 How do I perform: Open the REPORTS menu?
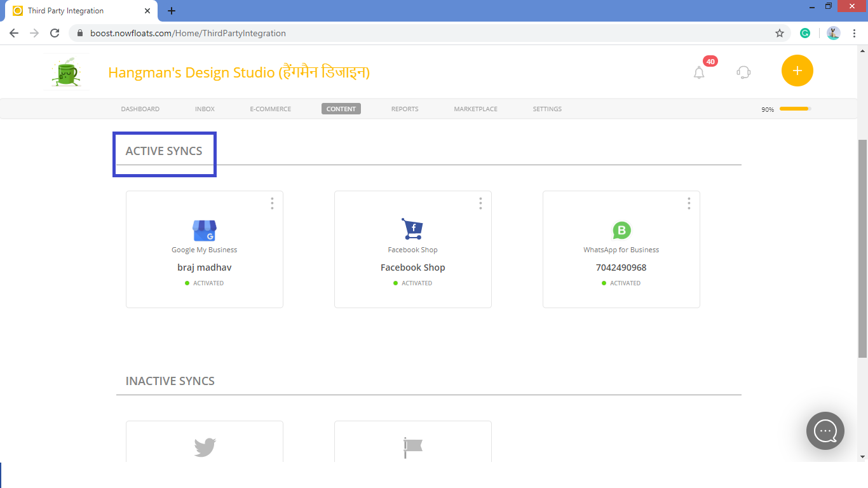click(405, 109)
